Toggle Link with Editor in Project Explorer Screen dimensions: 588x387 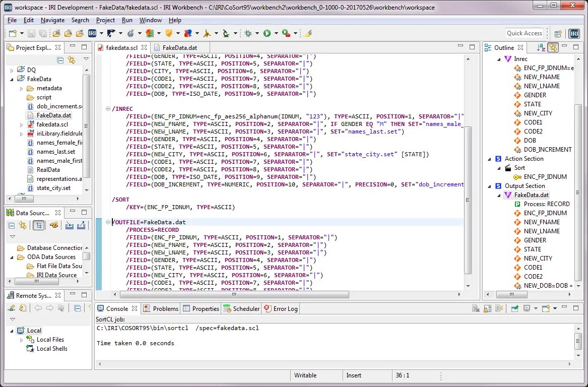[71, 60]
